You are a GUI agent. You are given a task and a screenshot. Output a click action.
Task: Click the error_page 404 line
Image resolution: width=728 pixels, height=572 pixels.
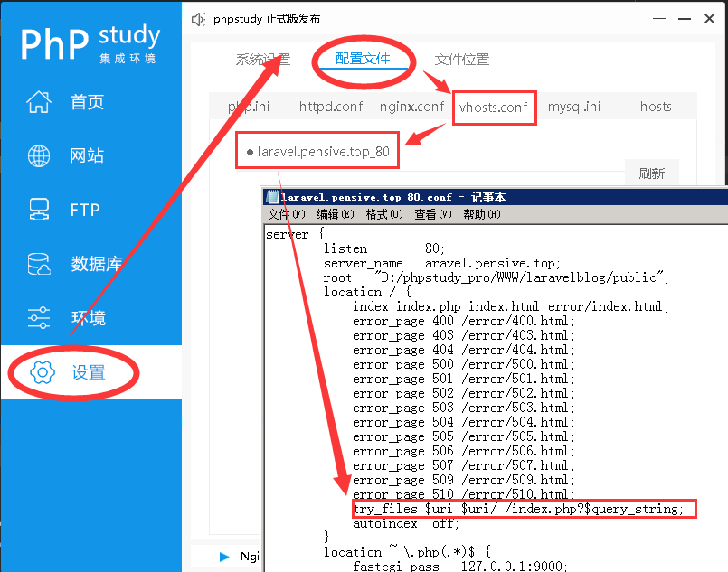pos(464,350)
